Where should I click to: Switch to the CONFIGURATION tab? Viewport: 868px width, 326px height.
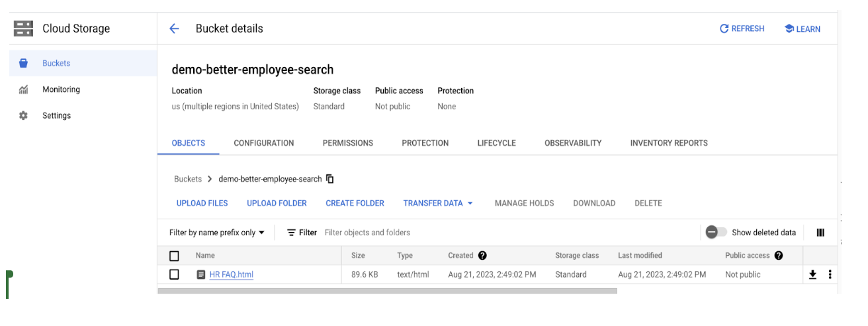pos(264,142)
